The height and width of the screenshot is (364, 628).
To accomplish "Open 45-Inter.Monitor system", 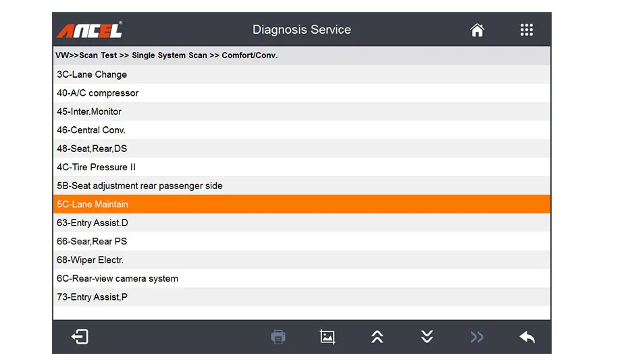I will 89,111.
